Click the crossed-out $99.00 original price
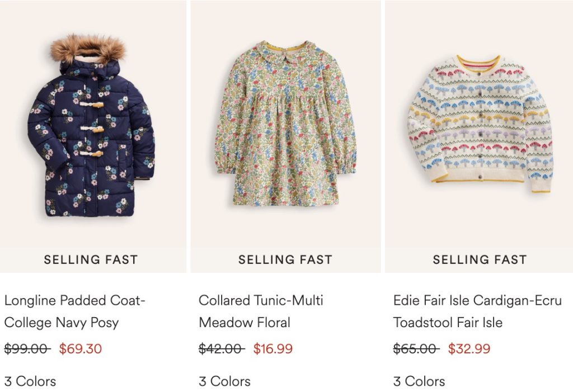573x392 pixels. pos(27,349)
